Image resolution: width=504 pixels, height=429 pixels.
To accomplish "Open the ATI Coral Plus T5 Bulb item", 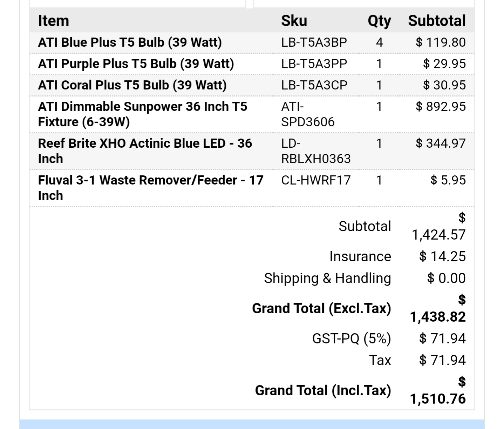I will pyautogui.click(x=132, y=85).
